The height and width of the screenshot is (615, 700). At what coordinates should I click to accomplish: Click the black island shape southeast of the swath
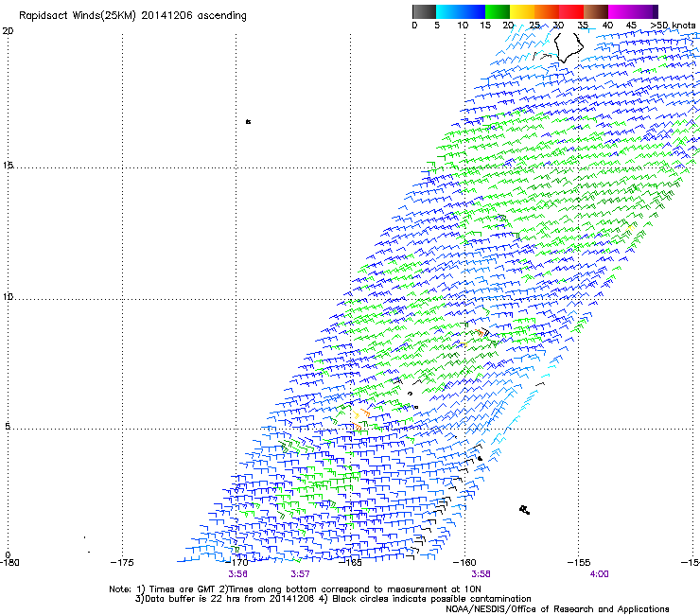[525, 510]
